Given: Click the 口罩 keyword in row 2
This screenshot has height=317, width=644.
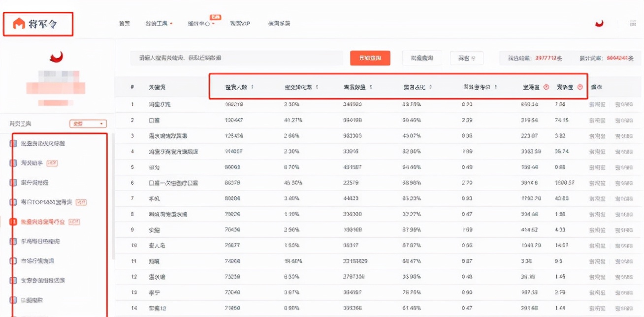Looking at the screenshot, I should point(155,120).
